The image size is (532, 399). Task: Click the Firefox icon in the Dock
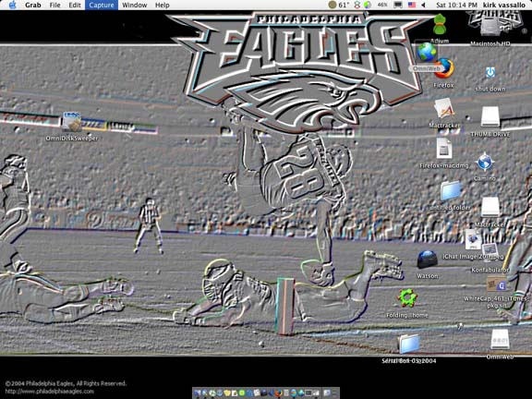coord(279,393)
